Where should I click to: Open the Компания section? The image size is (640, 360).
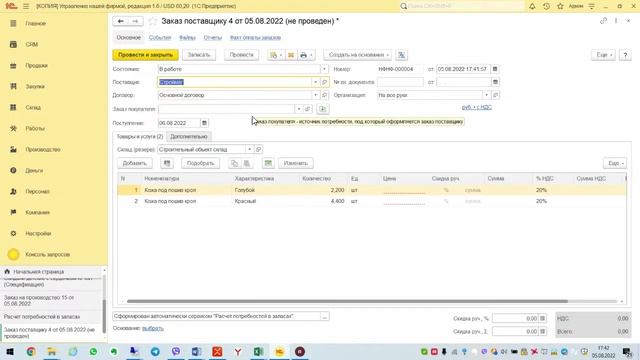pos(37,212)
